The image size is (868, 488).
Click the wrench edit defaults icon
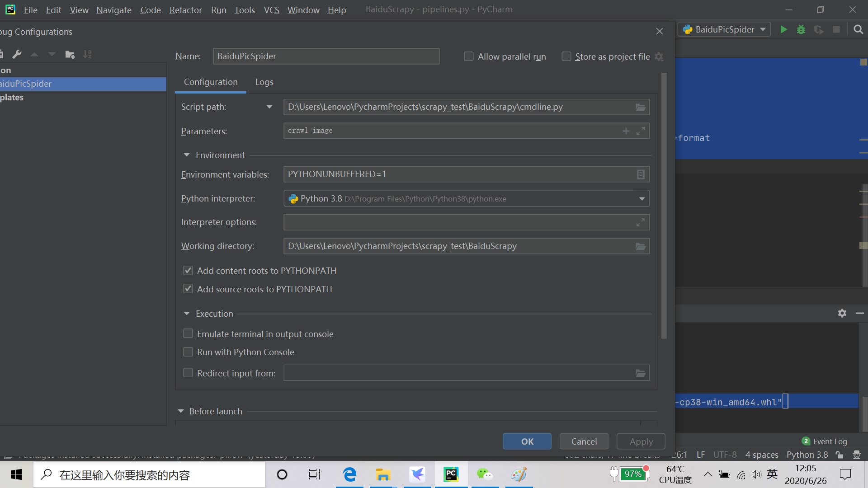pyautogui.click(x=17, y=55)
